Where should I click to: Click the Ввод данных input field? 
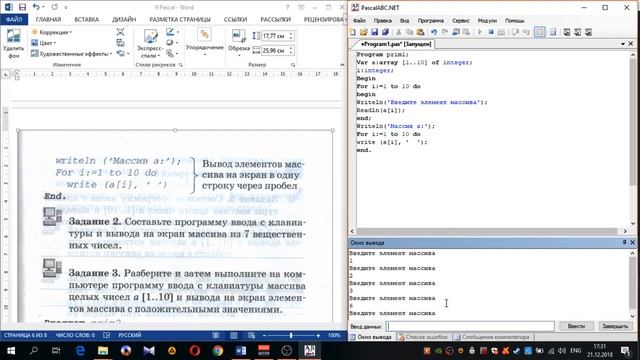470,326
